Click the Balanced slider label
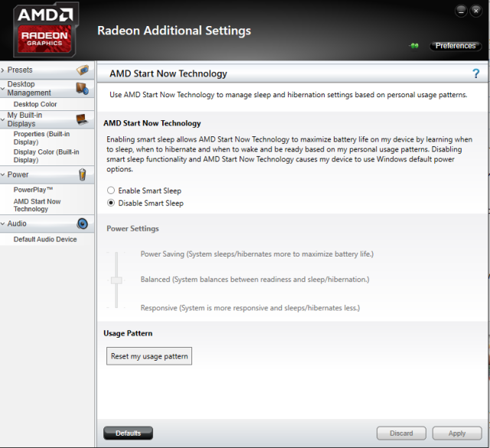Viewport: 490px width, 448px height. 255,280
